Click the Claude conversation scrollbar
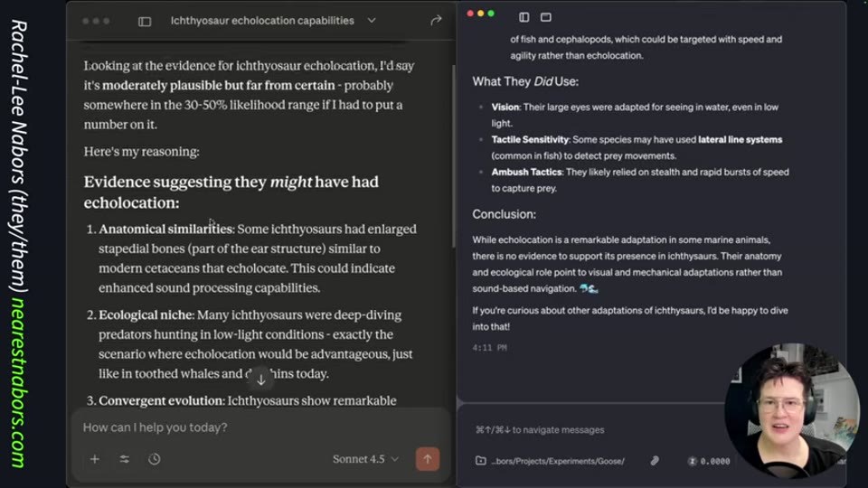Screen dimensions: 868x488 click(453, 156)
